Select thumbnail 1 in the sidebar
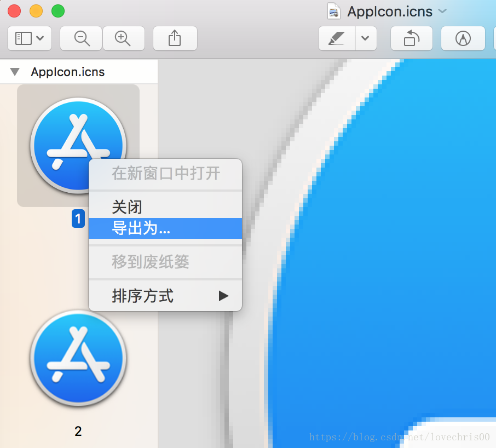This screenshot has width=496, height=448. [78, 146]
